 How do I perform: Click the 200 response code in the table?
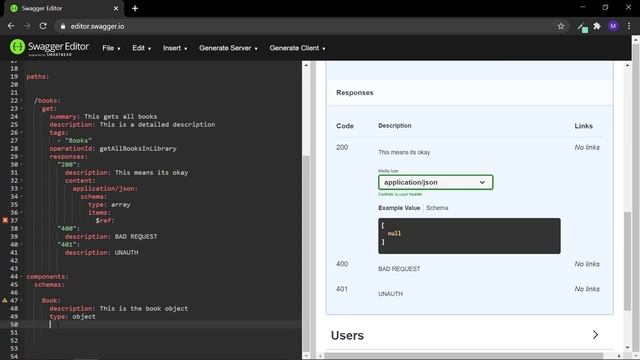click(x=342, y=147)
